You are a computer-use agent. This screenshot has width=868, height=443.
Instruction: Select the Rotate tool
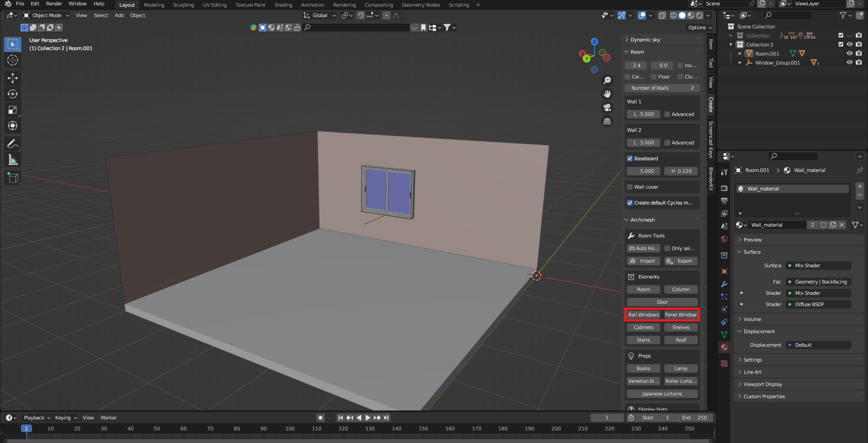[x=13, y=94]
